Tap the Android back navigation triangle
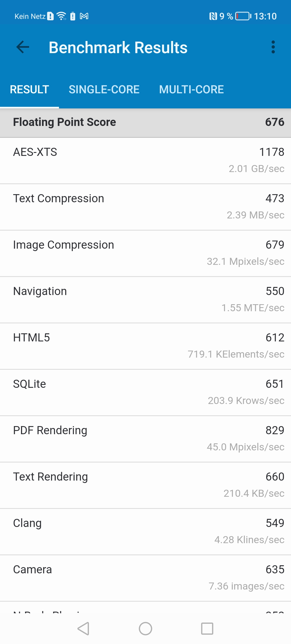The height and width of the screenshot is (644, 291). 84,629
